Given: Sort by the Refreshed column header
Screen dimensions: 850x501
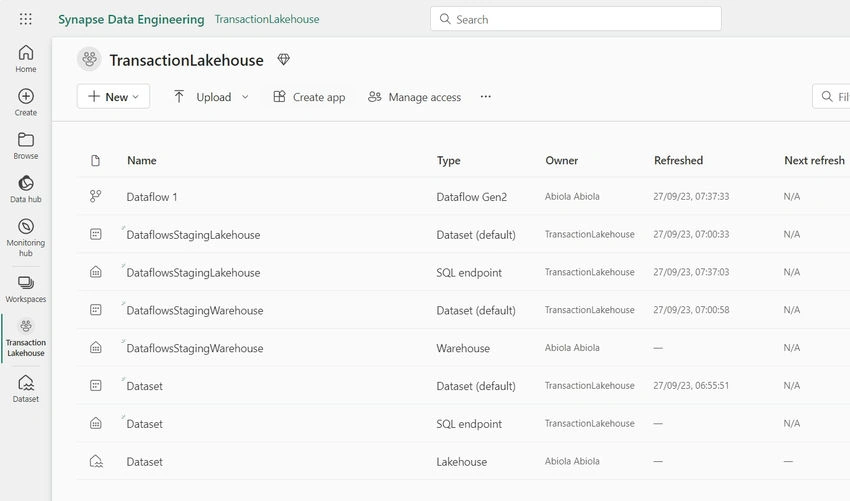Looking at the screenshot, I should point(678,160).
